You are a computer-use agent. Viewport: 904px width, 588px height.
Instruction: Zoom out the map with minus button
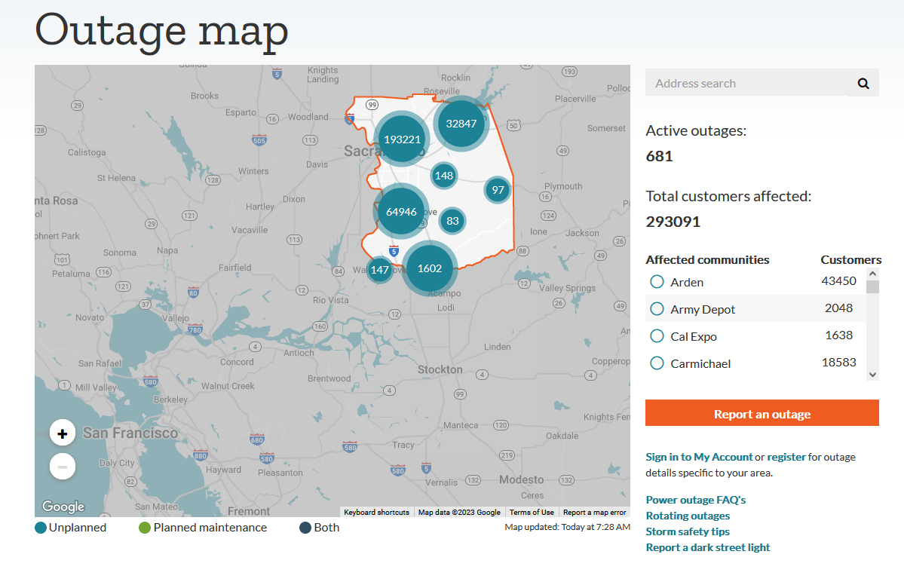point(63,467)
